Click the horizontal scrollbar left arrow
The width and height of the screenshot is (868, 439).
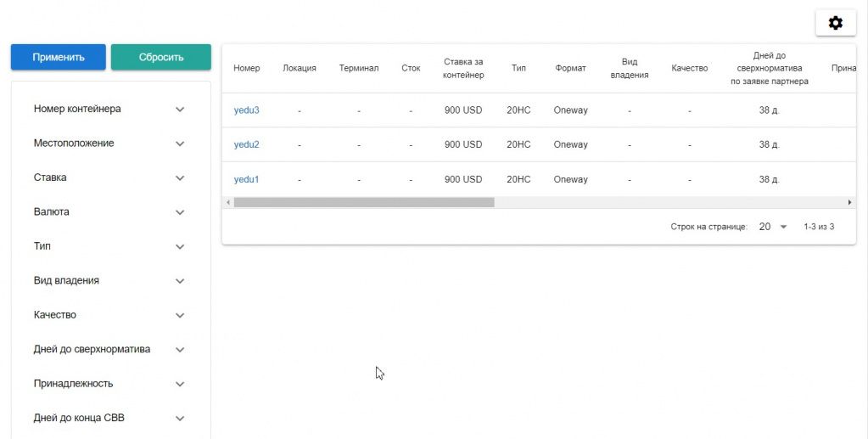(227, 203)
